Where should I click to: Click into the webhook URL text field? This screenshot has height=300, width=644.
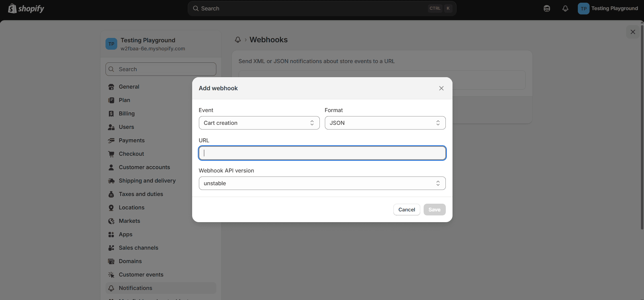[x=322, y=153]
